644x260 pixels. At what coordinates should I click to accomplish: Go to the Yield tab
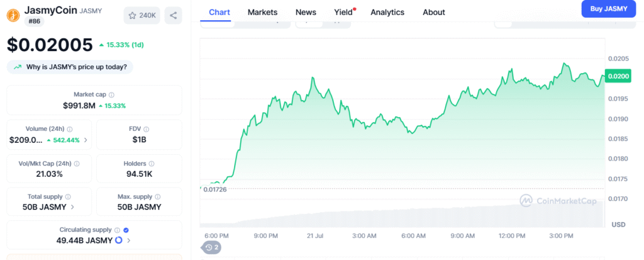pos(343,13)
